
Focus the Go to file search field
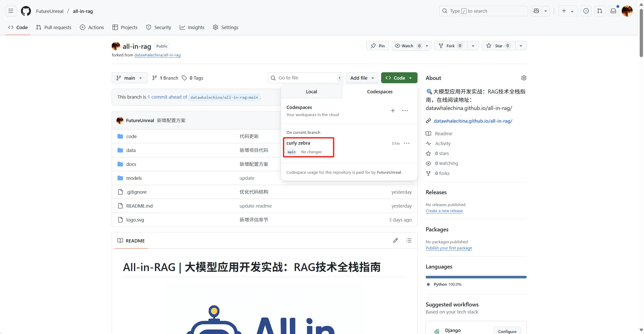(305, 78)
